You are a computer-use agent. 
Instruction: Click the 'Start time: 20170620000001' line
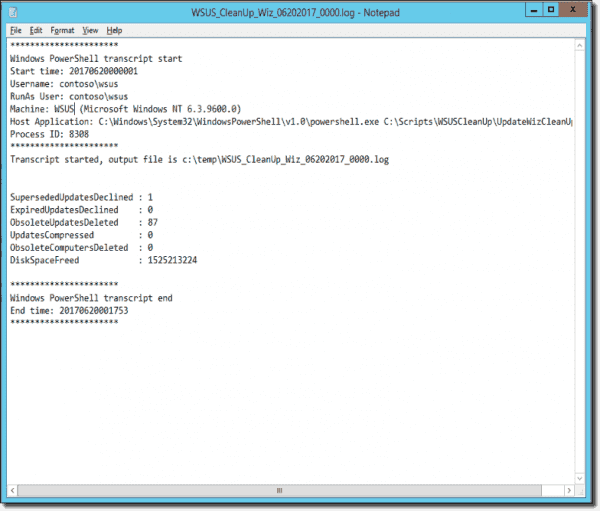(74, 71)
